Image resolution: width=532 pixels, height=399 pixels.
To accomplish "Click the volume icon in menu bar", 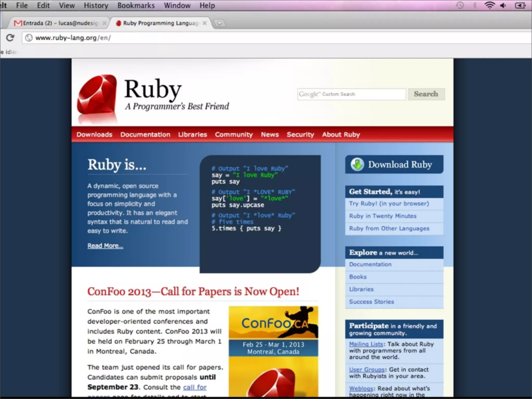I will pos(503,5).
